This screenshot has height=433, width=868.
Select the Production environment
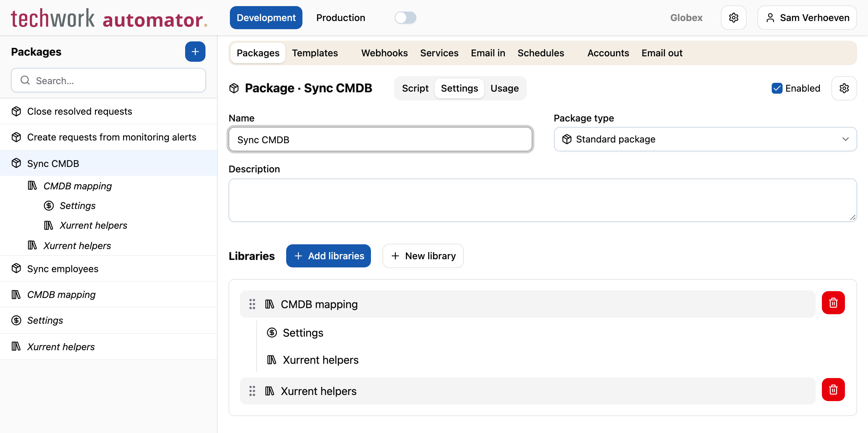(340, 18)
